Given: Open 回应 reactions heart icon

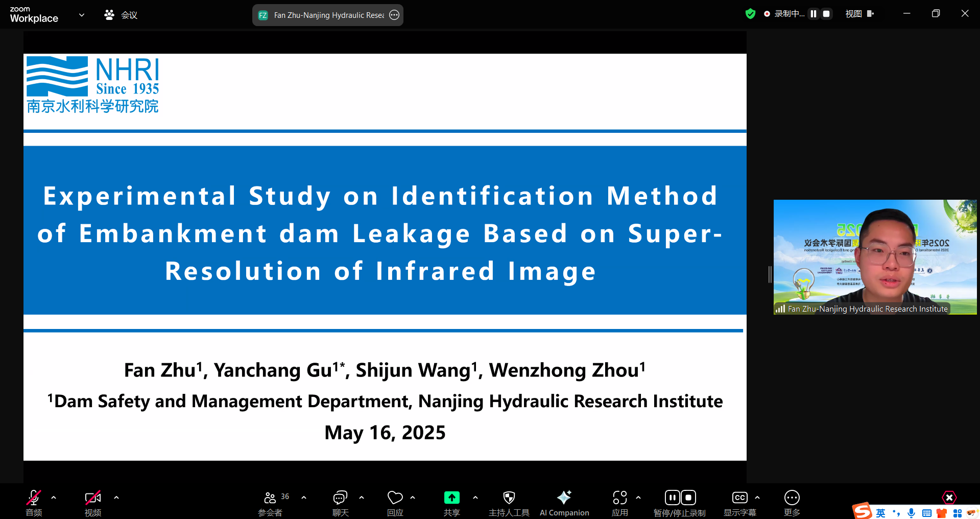Looking at the screenshot, I should coord(395,498).
